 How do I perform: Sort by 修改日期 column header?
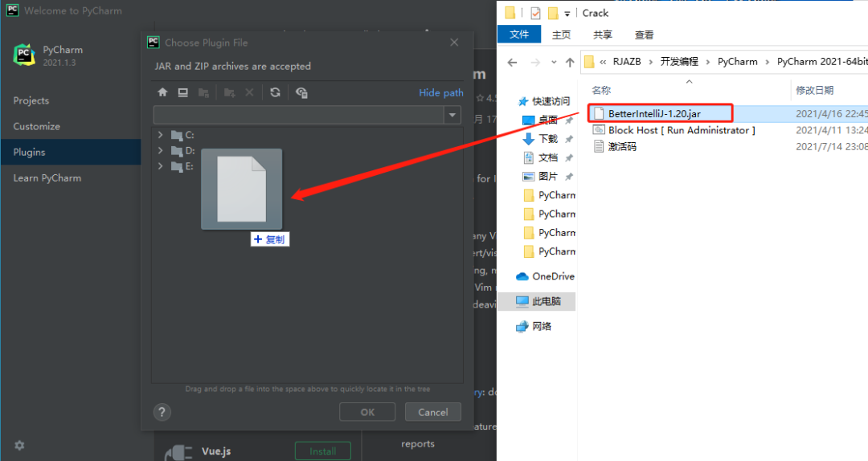click(x=814, y=90)
